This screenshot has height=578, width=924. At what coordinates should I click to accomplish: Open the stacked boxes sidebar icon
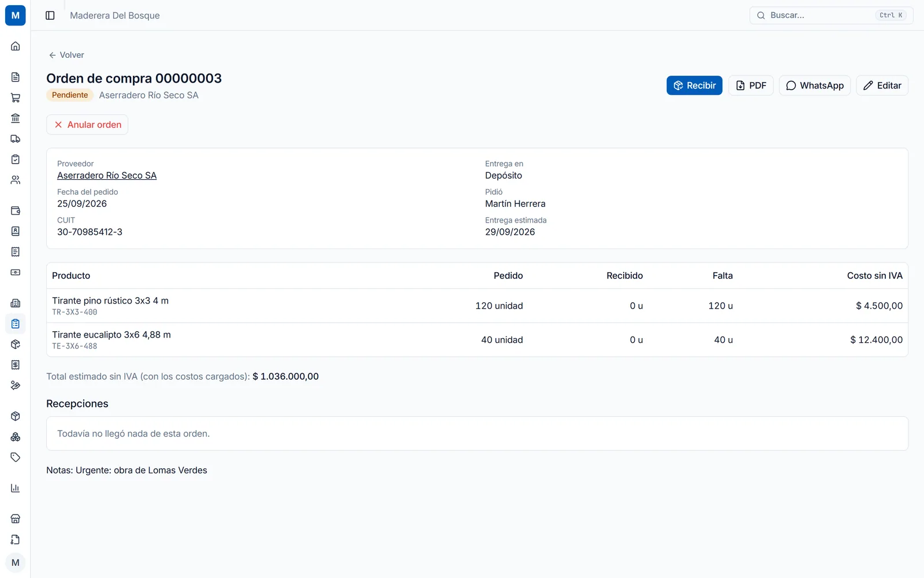pyautogui.click(x=16, y=437)
